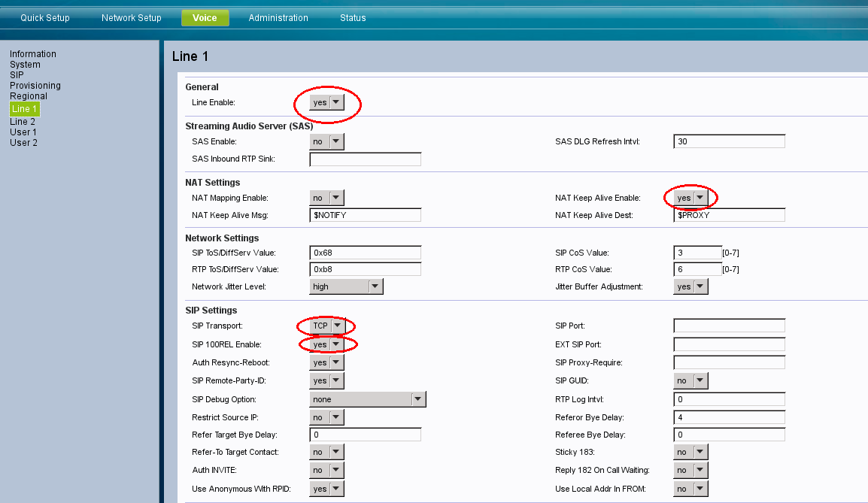Switch to the Quick Setup tab
The width and height of the screenshot is (868, 503).
point(45,18)
